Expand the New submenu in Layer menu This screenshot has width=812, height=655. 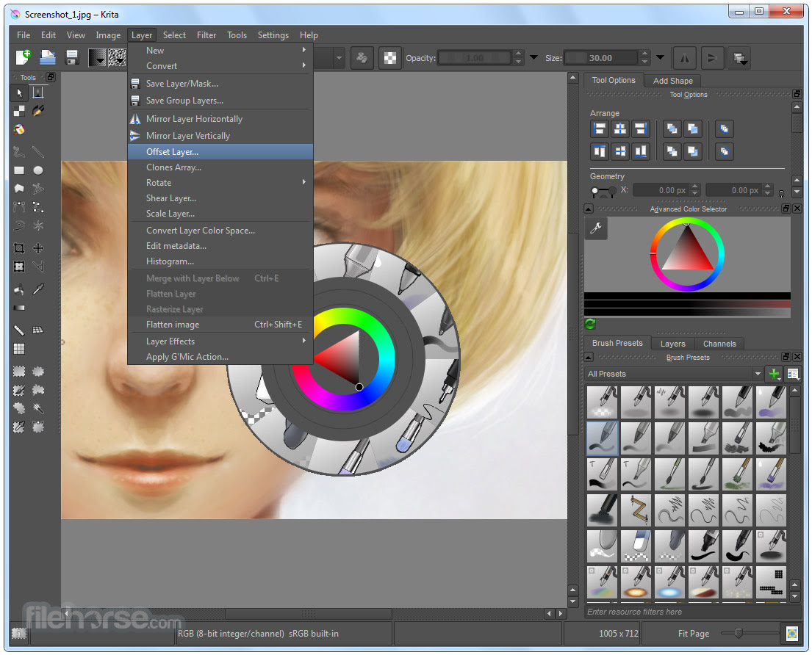[x=220, y=50]
